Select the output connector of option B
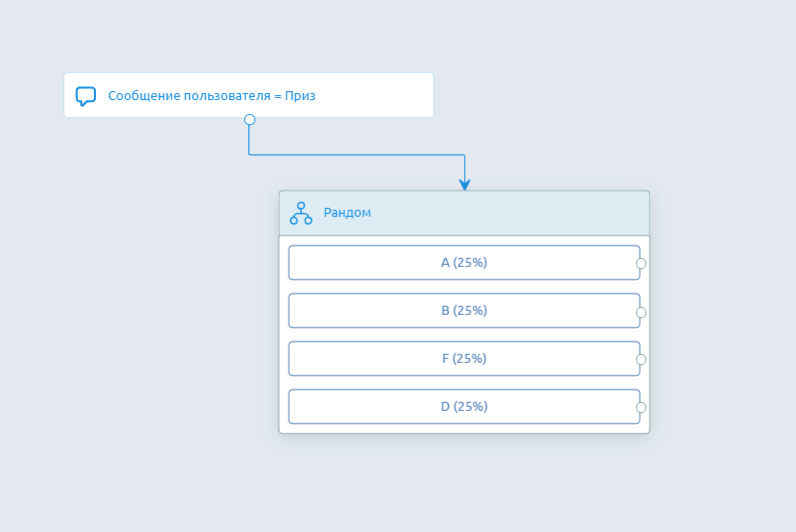Screen dimensions: 796x532 click(641, 312)
